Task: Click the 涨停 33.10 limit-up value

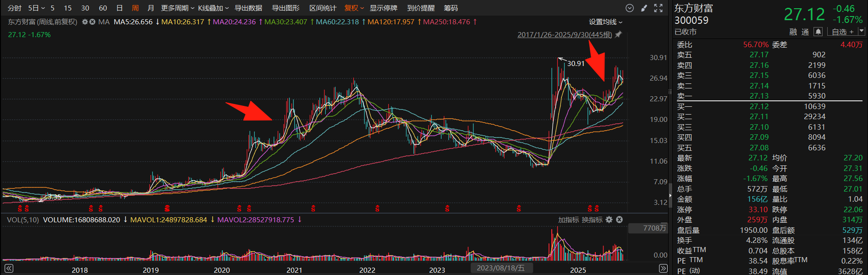Action: [758, 209]
